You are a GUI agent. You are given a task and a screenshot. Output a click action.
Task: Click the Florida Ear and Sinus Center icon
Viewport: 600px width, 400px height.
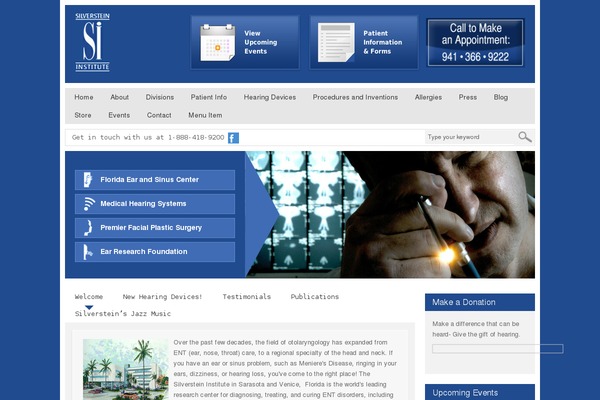click(88, 180)
